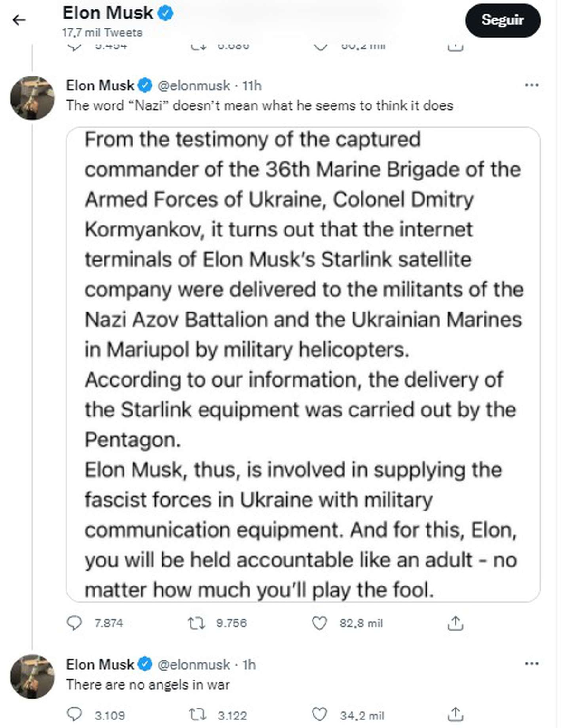Share the no angels in war tweet
570x728 pixels.
tap(455, 715)
